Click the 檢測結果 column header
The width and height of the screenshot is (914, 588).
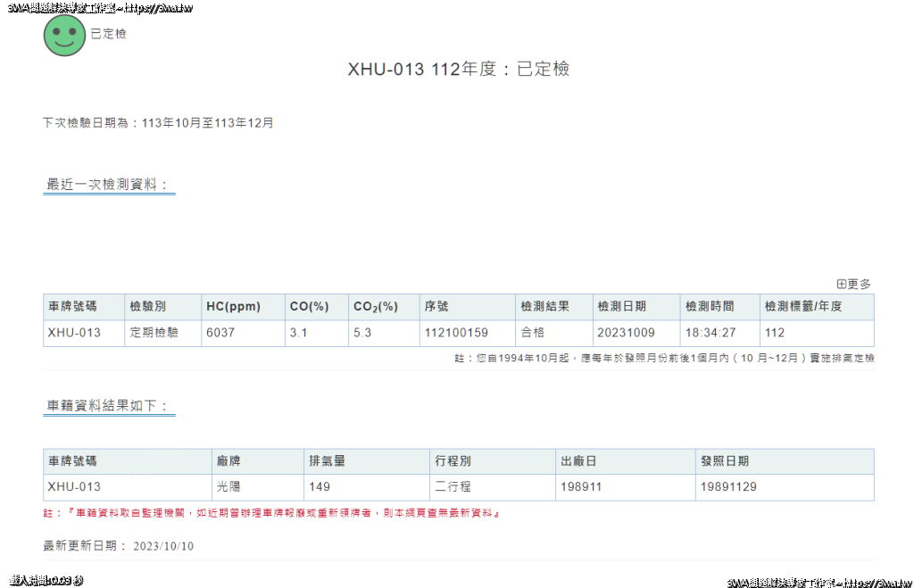(544, 307)
